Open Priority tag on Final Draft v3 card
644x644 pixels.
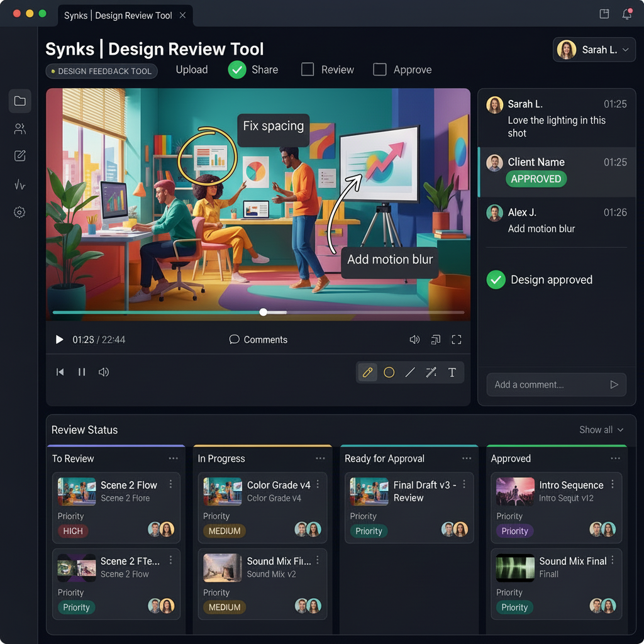point(369,531)
